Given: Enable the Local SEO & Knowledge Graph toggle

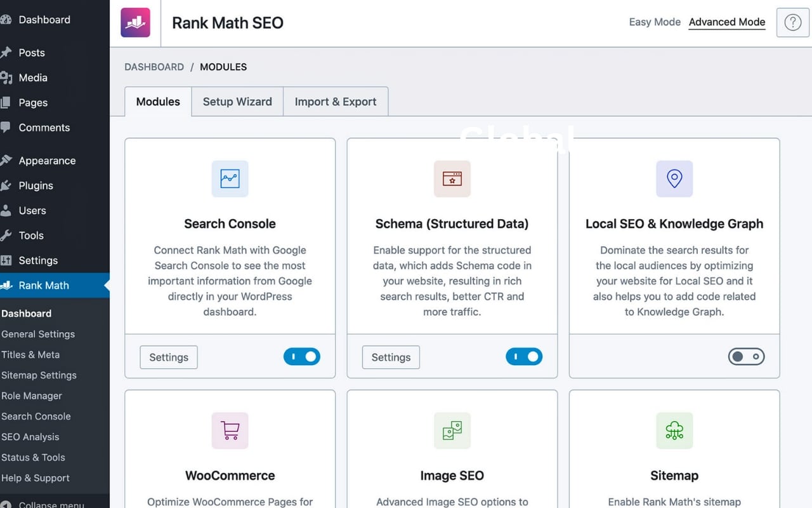Looking at the screenshot, I should pyautogui.click(x=746, y=357).
